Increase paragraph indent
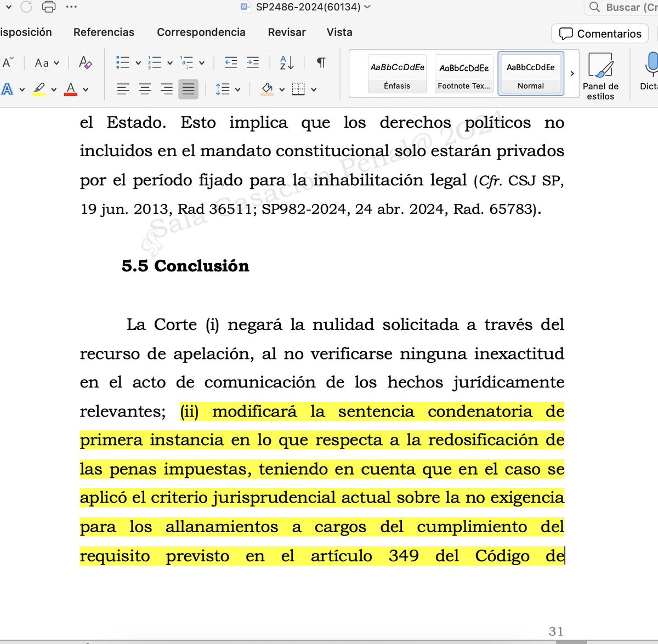 (253, 62)
